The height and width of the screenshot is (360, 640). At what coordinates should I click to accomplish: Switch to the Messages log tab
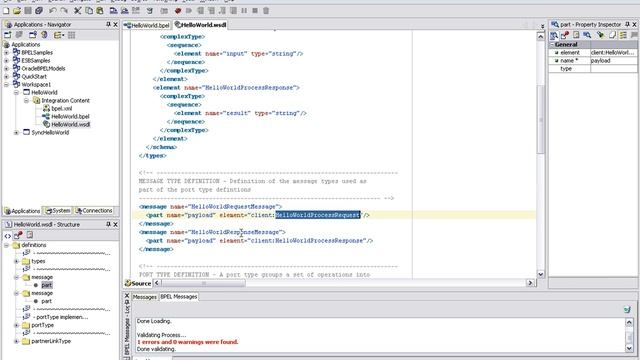[x=145, y=297]
